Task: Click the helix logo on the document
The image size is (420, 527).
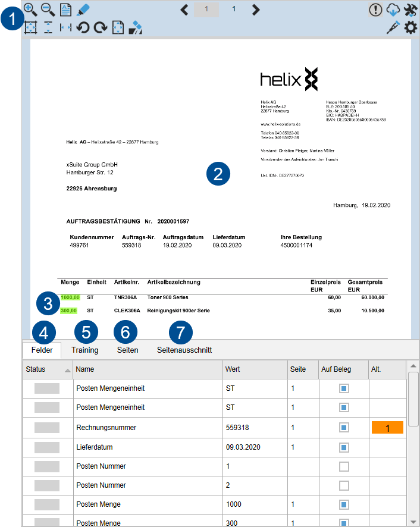Action: point(289,79)
